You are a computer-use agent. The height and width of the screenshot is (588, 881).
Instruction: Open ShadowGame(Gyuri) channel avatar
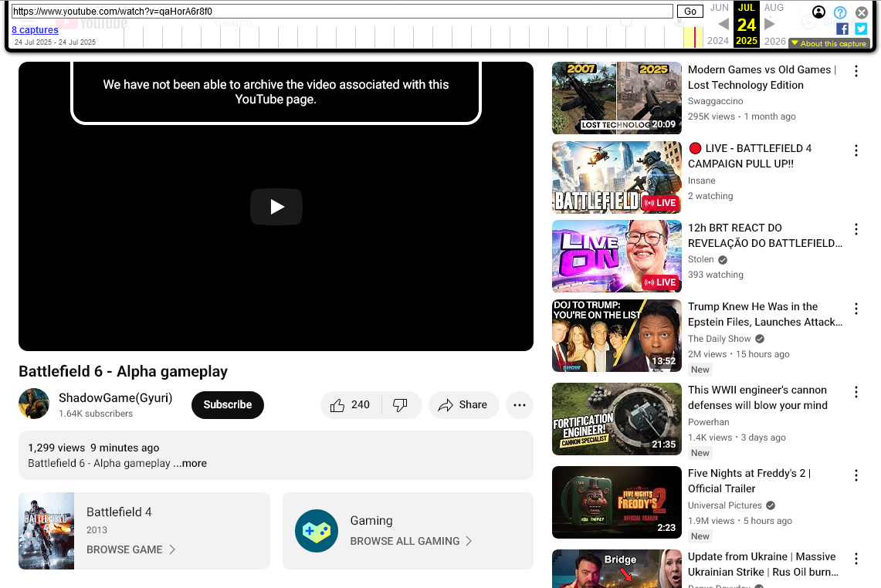click(x=34, y=404)
